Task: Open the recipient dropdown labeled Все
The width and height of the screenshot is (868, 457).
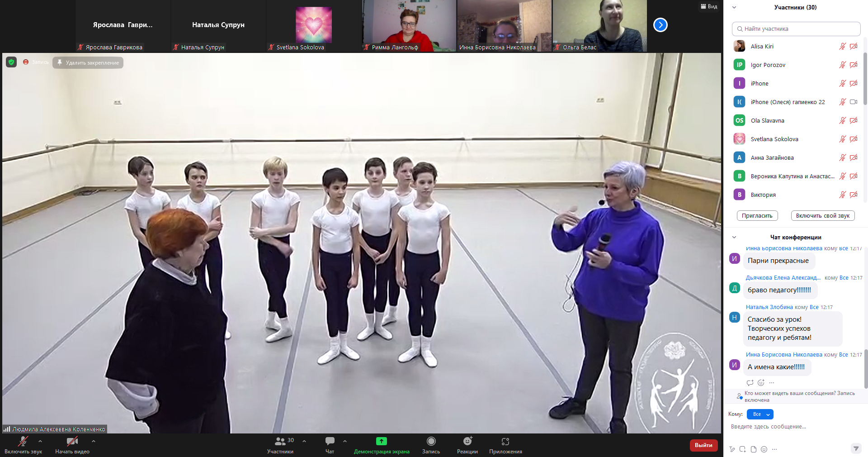Action: point(760,414)
